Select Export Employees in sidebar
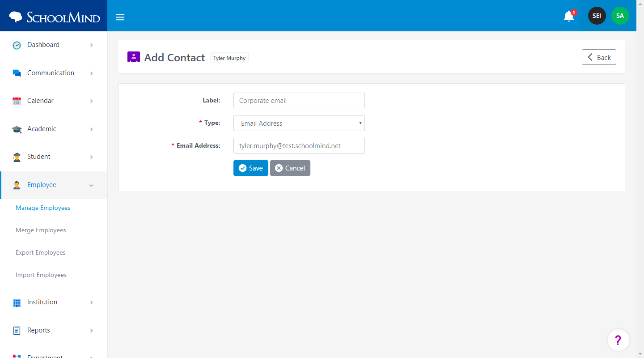 tap(41, 252)
